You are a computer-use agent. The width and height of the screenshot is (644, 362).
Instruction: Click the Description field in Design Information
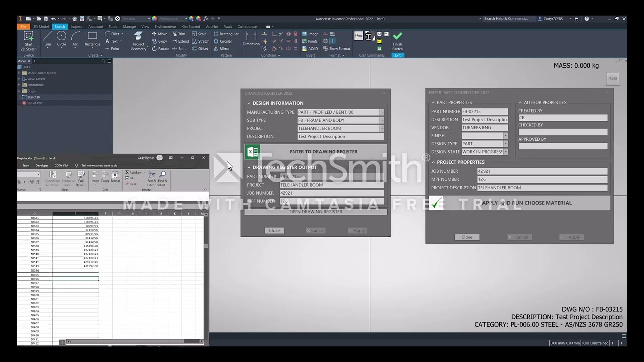click(x=341, y=136)
